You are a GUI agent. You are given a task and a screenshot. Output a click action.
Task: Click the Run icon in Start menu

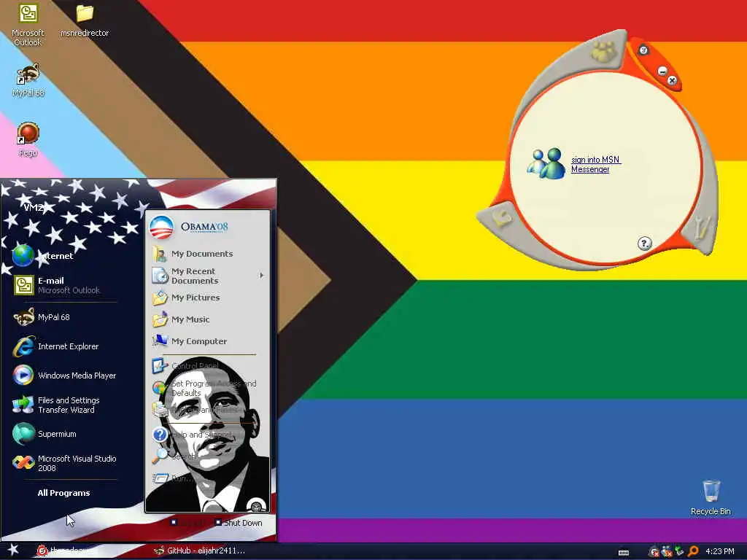click(x=160, y=478)
